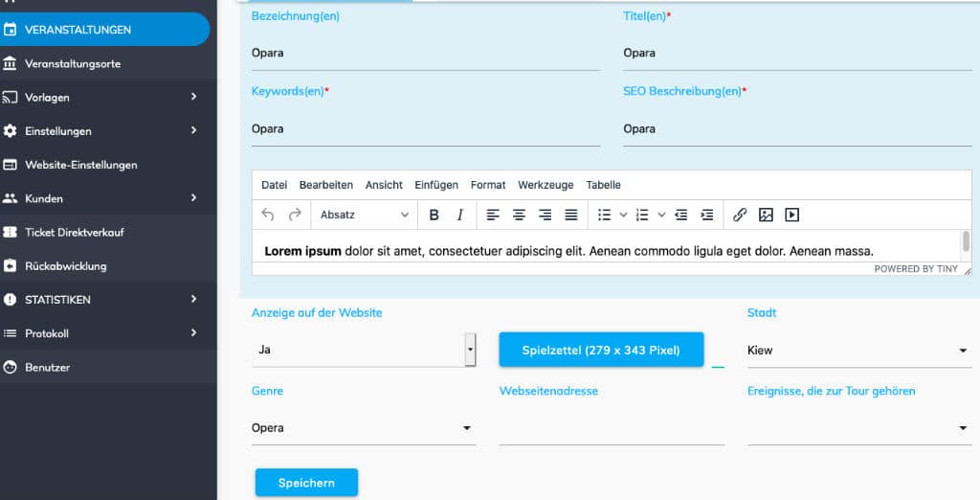Click the Bezeichnung(en) input field

426,54
